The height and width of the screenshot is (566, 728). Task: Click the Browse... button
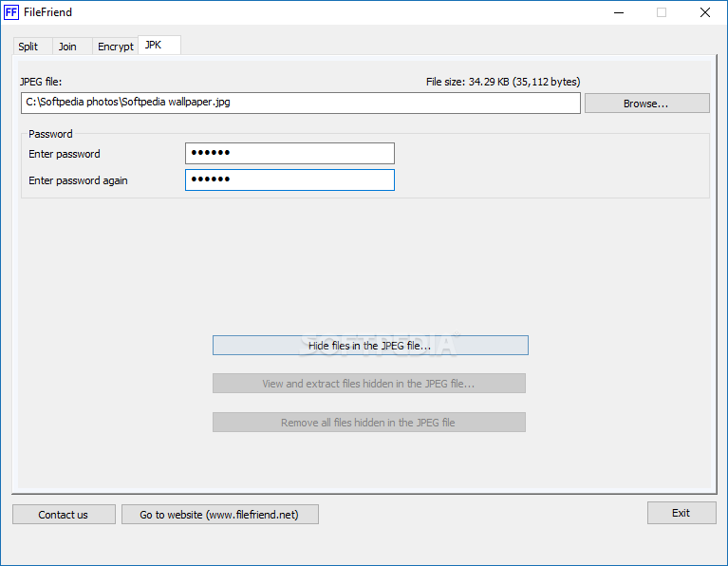click(646, 104)
